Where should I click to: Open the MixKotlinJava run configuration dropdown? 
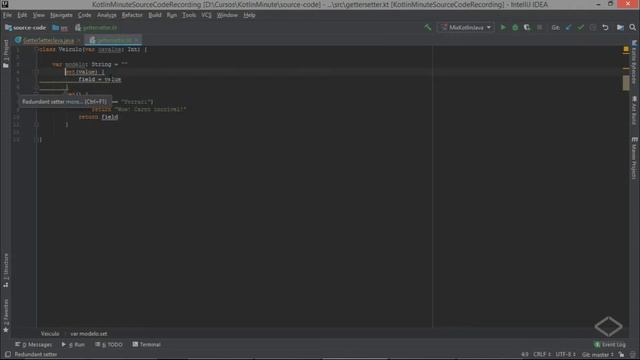coord(465,27)
